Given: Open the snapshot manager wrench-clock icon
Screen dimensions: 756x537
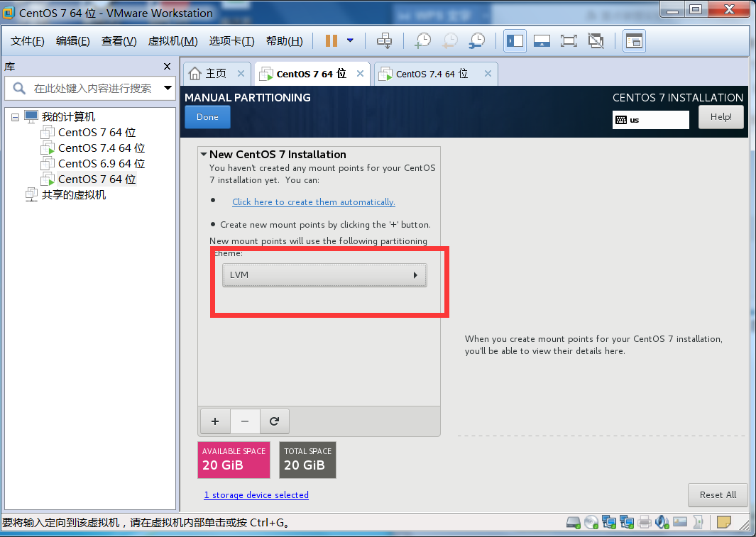Looking at the screenshot, I should coord(477,41).
